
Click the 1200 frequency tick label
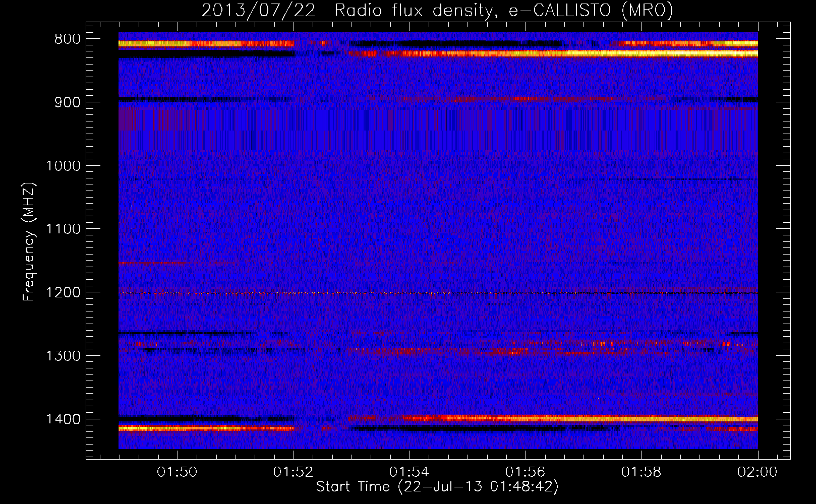pyautogui.click(x=63, y=293)
